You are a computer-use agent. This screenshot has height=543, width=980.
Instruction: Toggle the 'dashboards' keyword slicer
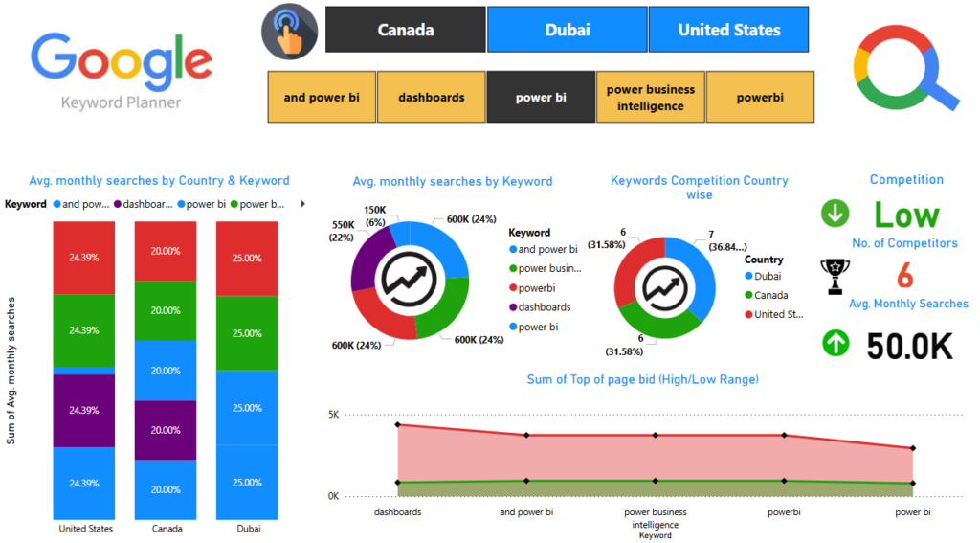[432, 97]
